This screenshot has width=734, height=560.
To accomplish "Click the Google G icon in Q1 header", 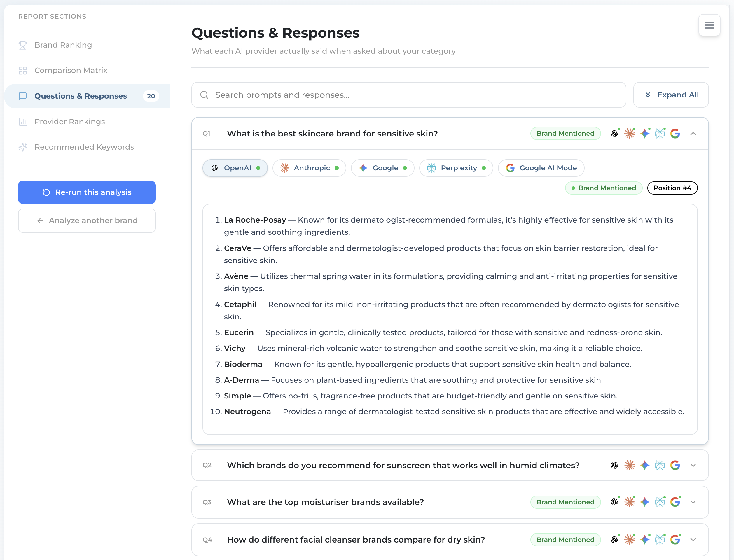I will (x=675, y=134).
